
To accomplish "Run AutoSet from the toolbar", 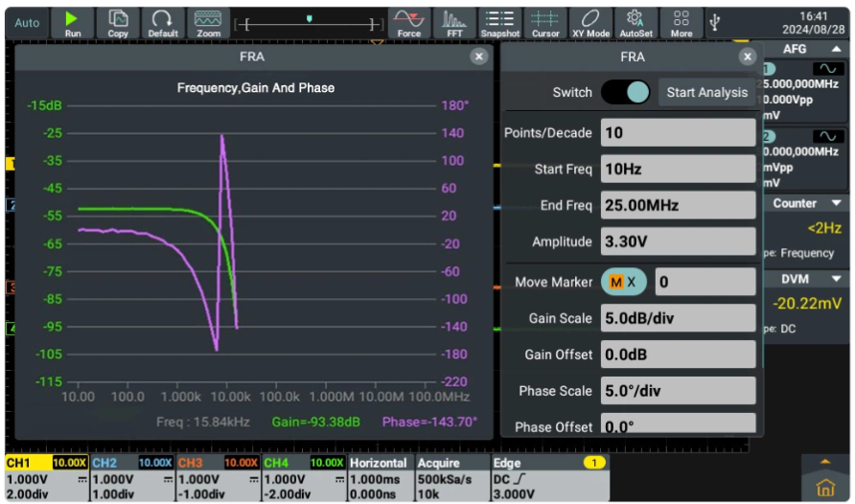I will [x=635, y=22].
